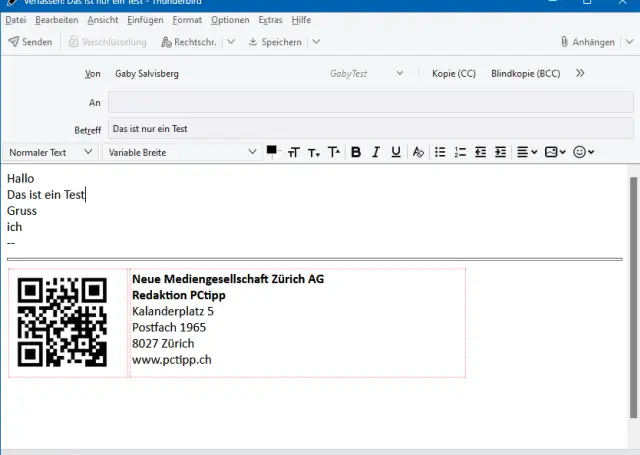Toggle underline formatting
Image resolution: width=640 pixels, height=455 pixels.
[396, 152]
